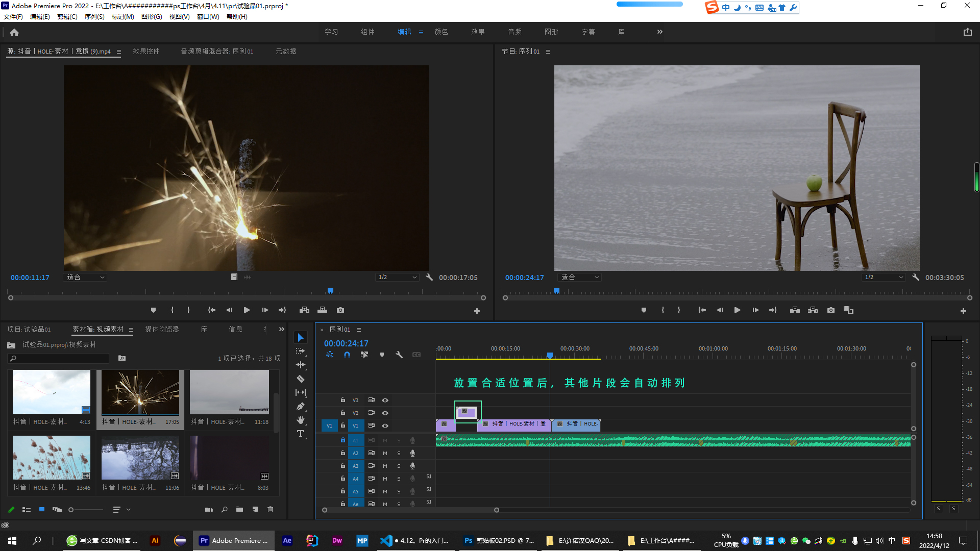
Task: Switch project panel to list view
Action: pyautogui.click(x=27, y=509)
